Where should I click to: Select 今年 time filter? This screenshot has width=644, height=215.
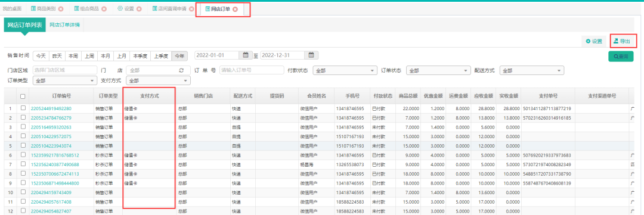[x=179, y=55]
